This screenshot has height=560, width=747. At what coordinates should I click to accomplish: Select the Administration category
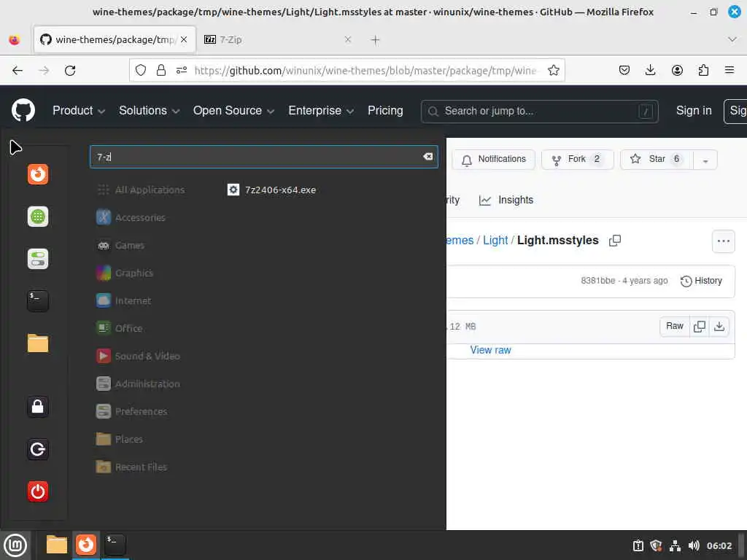click(x=138, y=384)
